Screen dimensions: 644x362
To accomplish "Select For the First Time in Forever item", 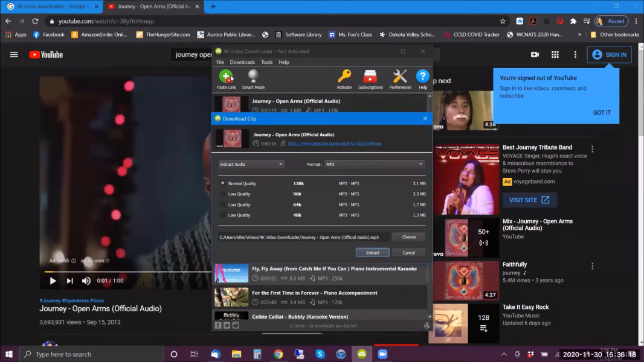I will tap(321, 297).
